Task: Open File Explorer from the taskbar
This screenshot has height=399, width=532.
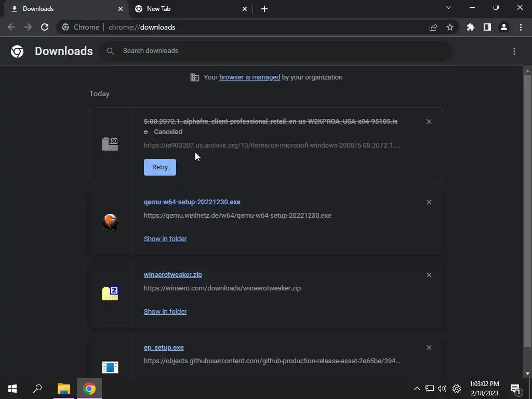Action: pos(64,389)
